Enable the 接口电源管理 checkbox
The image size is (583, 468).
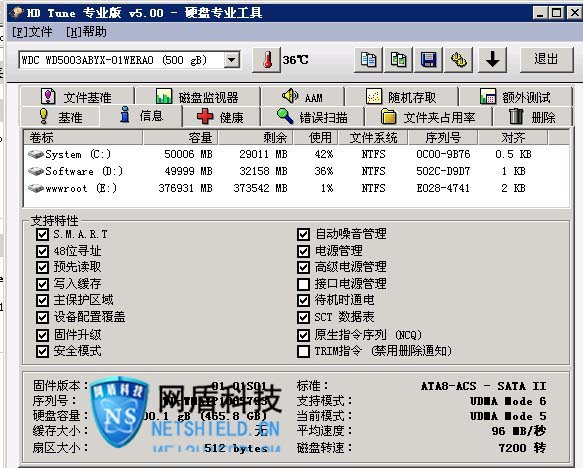point(303,284)
